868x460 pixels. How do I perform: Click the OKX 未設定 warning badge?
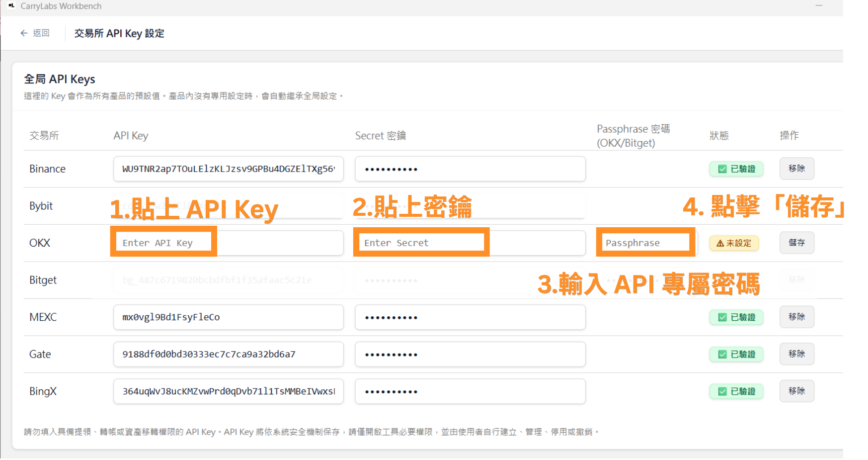(734, 243)
